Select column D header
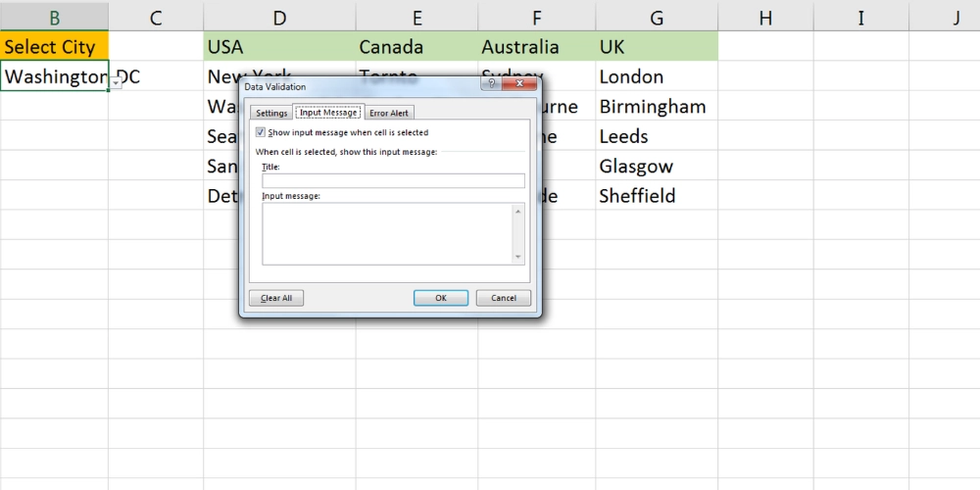The width and height of the screenshot is (980, 490). pyautogui.click(x=279, y=16)
